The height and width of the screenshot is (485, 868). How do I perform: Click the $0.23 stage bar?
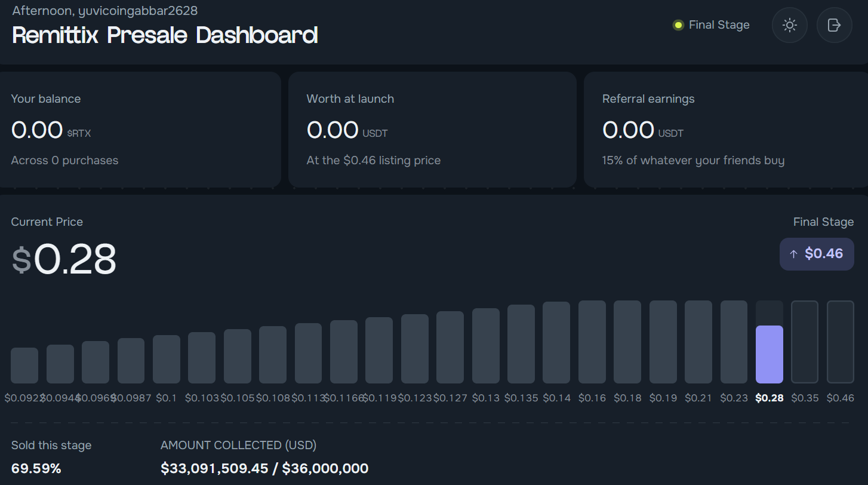point(734,342)
